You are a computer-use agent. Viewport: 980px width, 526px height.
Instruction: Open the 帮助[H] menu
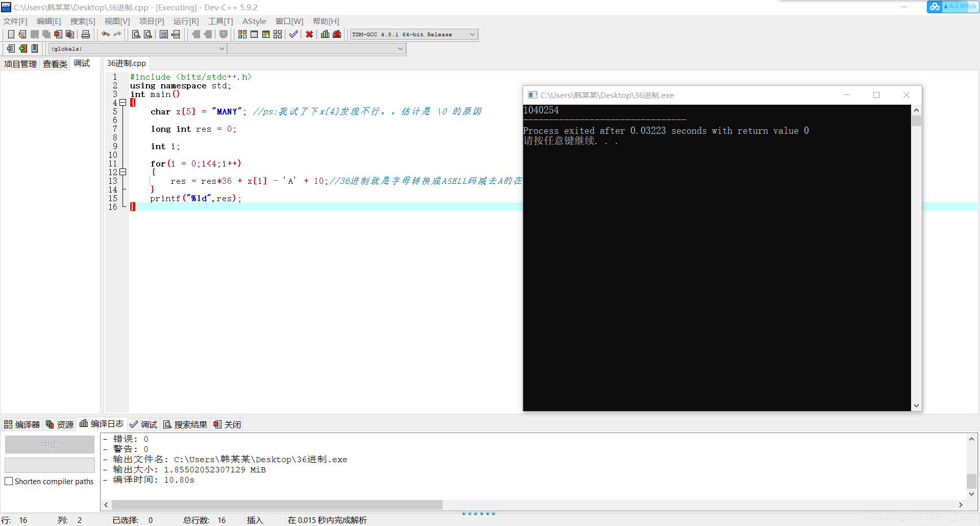click(326, 21)
